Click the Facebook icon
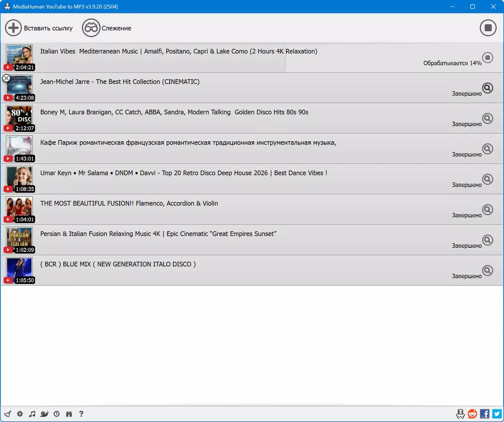 [x=485, y=414]
